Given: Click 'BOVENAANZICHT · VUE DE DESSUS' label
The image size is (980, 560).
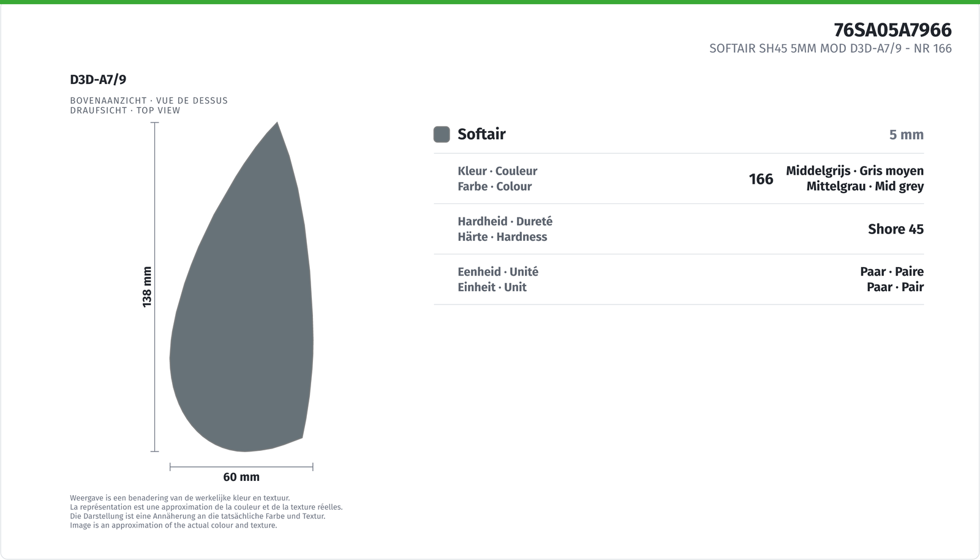Looking at the screenshot, I should tap(149, 100).
